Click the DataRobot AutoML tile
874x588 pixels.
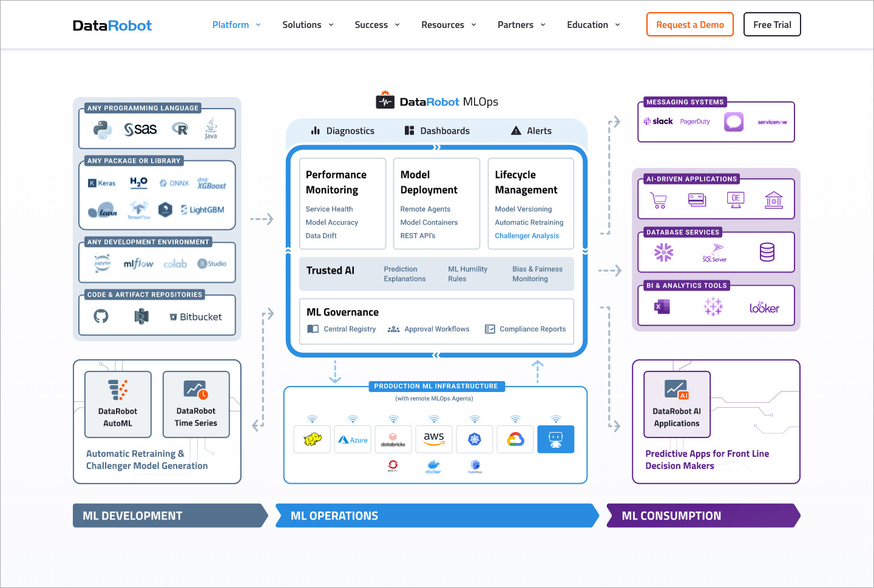[118, 404]
